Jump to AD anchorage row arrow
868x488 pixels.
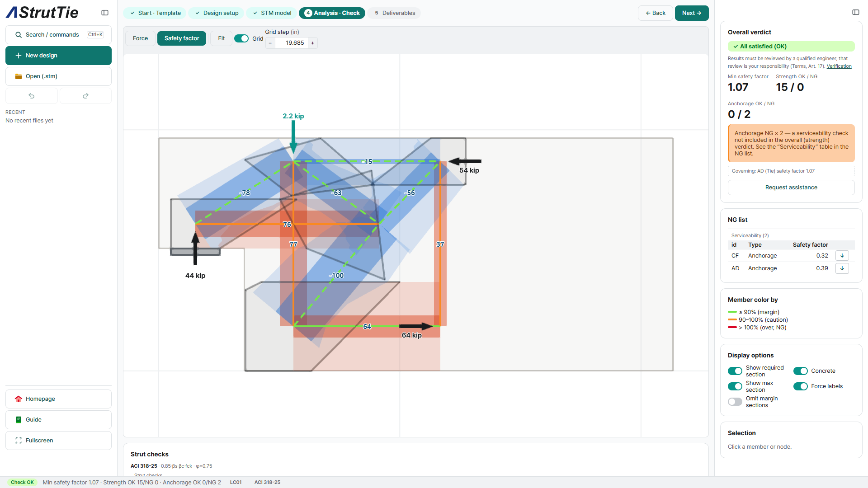(x=842, y=268)
